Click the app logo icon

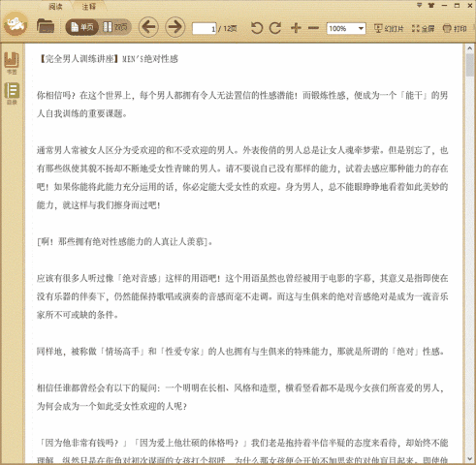[16, 24]
